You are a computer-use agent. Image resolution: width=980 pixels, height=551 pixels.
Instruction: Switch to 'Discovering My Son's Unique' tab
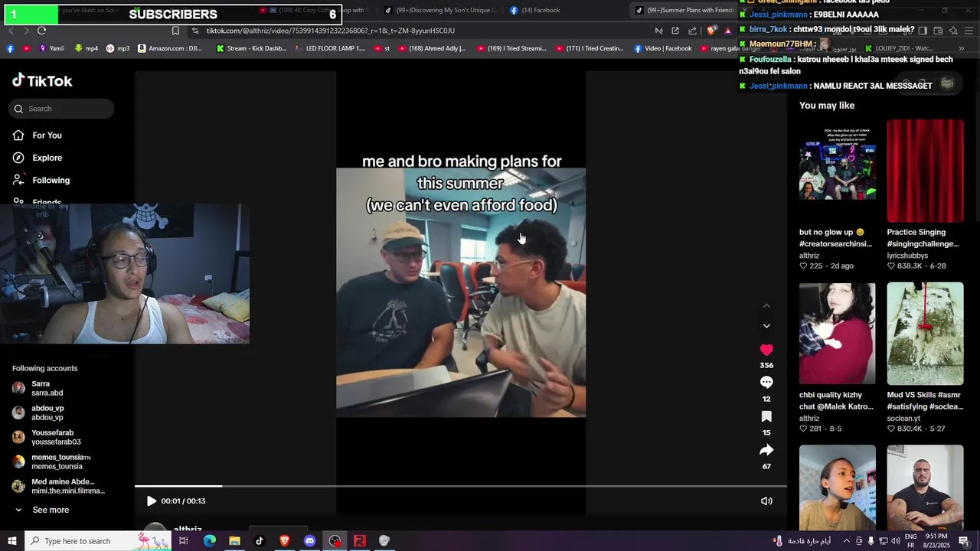coord(440,10)
